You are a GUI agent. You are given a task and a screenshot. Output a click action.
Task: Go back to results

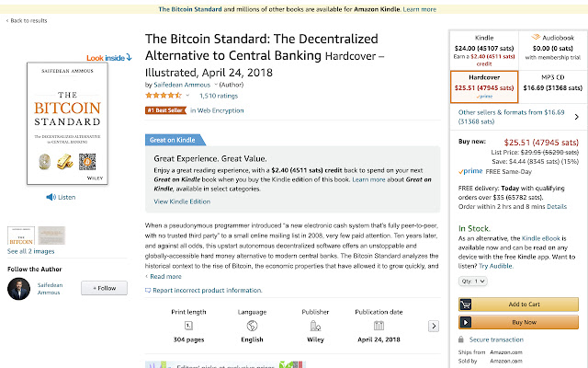[x=28, y=20]
